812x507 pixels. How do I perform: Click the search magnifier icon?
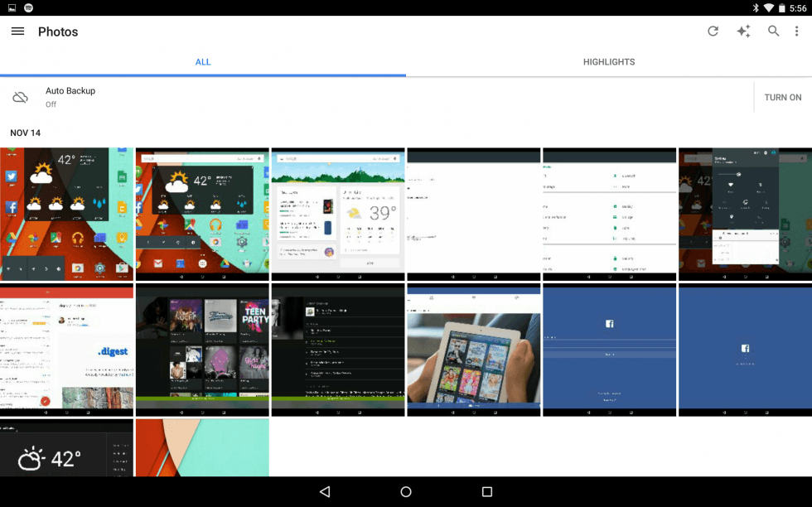[x=773, y=31]
